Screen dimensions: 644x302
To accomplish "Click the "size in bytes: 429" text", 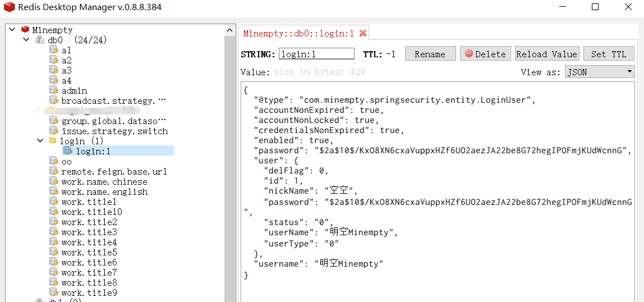I will tap(320, 72).
